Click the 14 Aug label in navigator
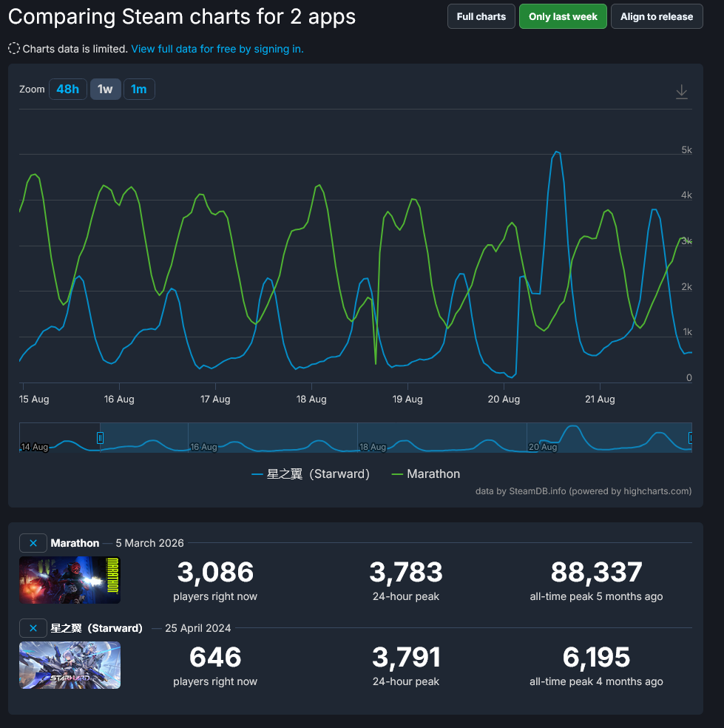The width and height of the screenshot is (724, 728). pyautogui.click(x=34, y=447)
